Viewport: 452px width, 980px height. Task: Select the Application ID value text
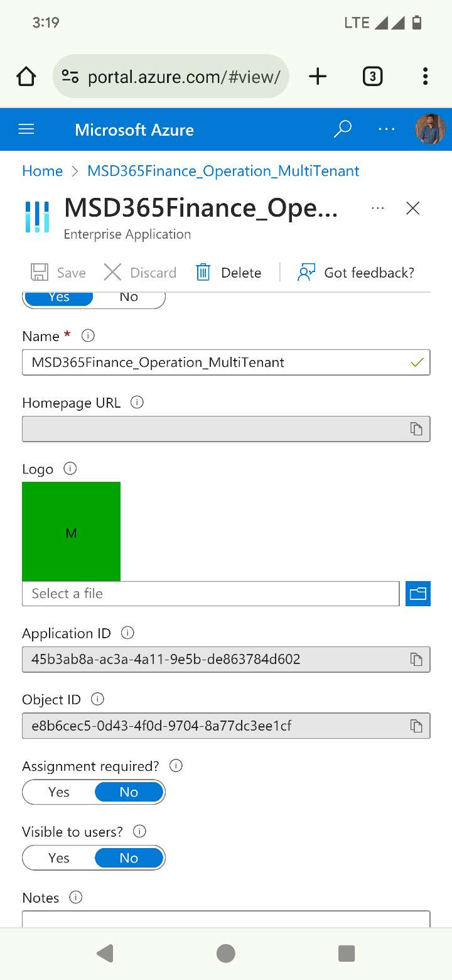[x=166, y=660]
